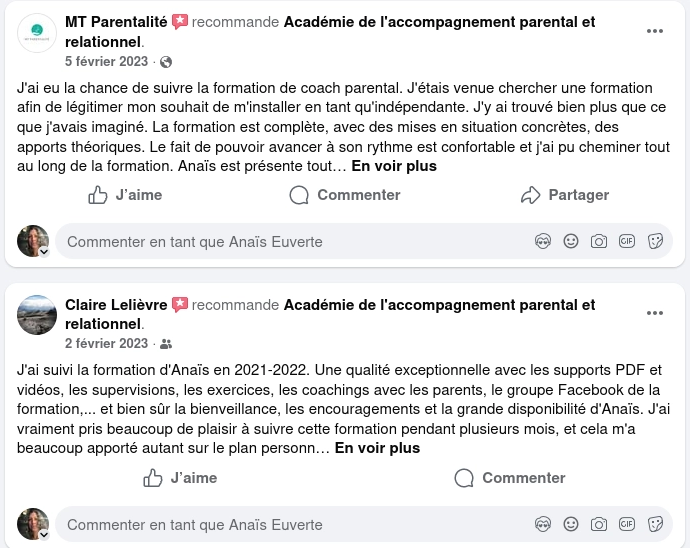Open sticker picker in first comment box
The height and width of the screenshot is (548, 690).
656,241
